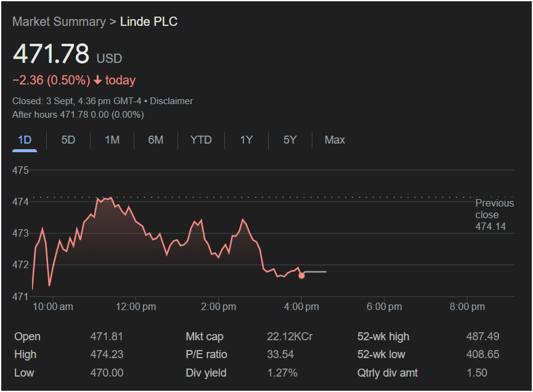Click the −2.36 (0.50%) change text
Image resolution: width=533 pixels, height=392 pixels.
click(51, 80)
